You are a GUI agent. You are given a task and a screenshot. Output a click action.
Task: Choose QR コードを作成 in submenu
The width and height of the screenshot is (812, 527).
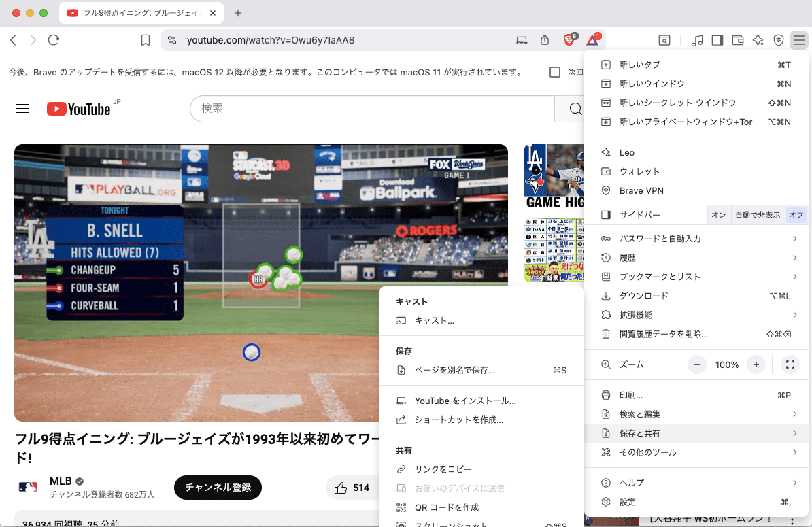[481, 507]
